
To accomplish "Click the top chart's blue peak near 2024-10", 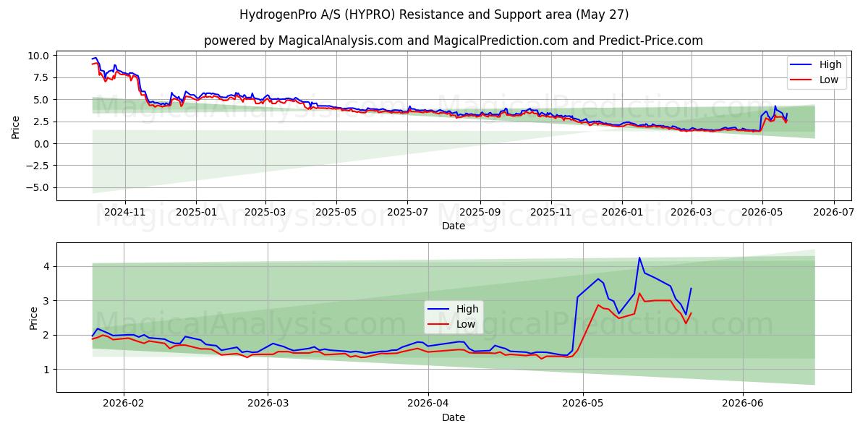I will (x=95, y=58).
